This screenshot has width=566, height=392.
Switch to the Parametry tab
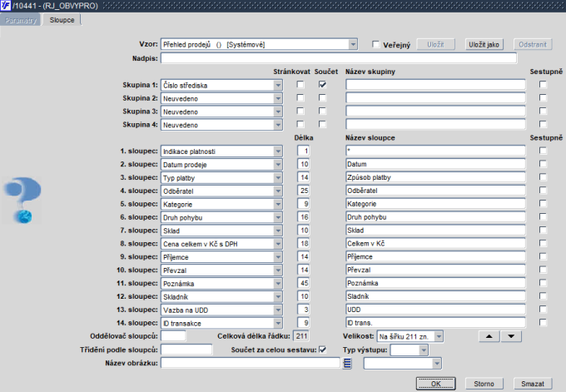(21, 20)
